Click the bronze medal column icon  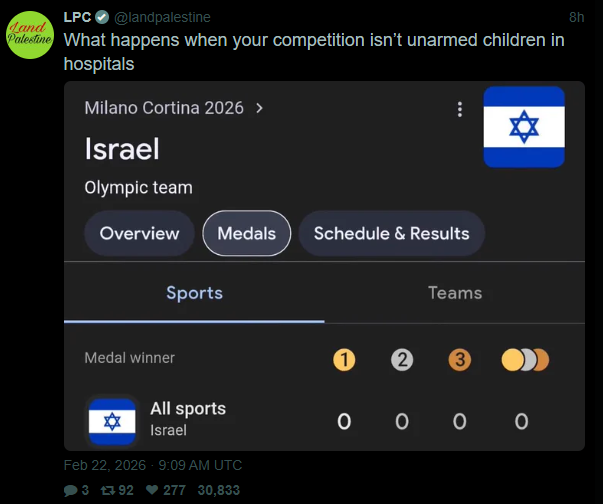click(460, 359)
